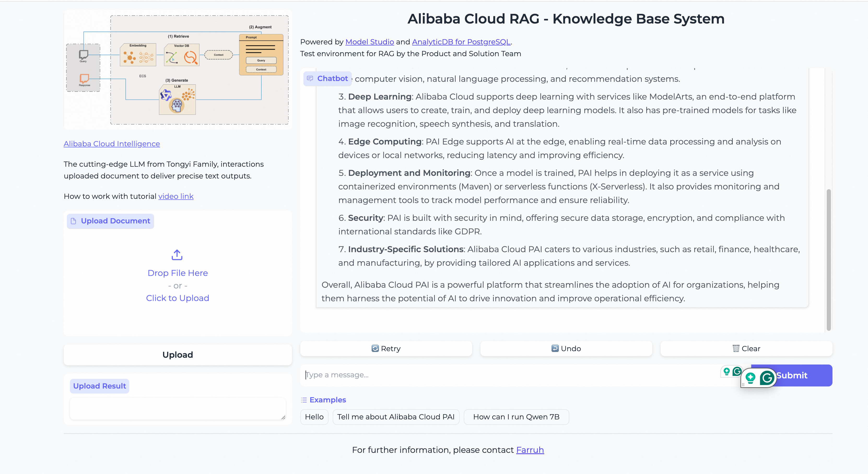Click the page title Alibaba Cloud RAG
The height and width of the screenshot is (474, 868).
[566, 19]
